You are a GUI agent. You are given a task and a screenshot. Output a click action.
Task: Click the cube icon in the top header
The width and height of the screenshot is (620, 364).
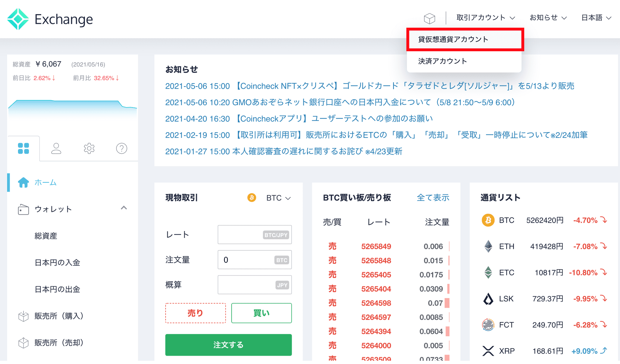pyautogui.click(x=430, y=18)
